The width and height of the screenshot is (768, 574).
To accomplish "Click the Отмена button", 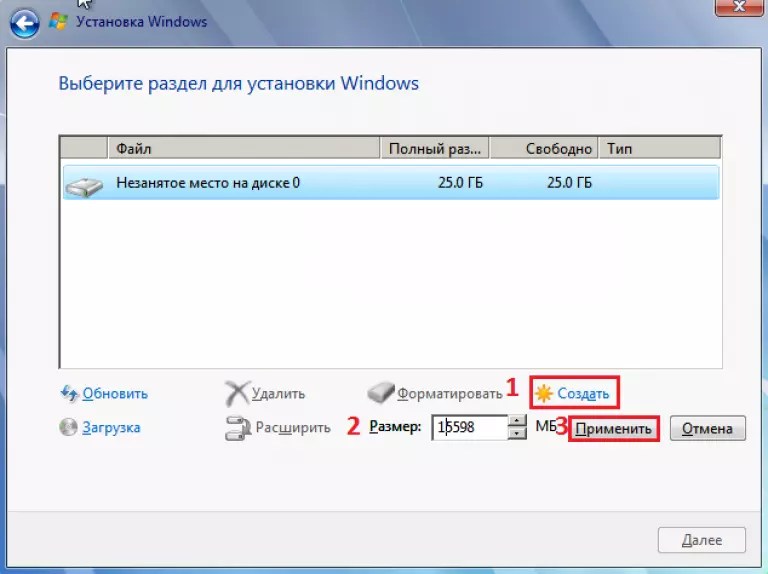I will [708, 429].
